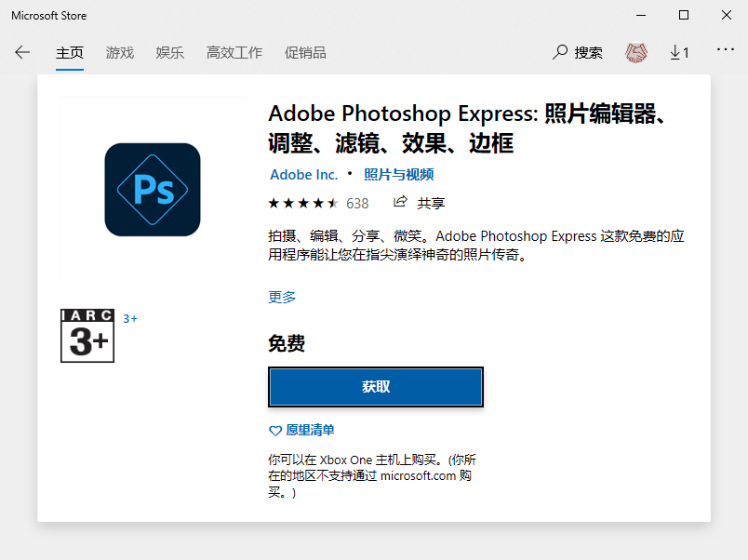Minimize the Microsoft Store window
748x560 pixels.
(641, 15)
